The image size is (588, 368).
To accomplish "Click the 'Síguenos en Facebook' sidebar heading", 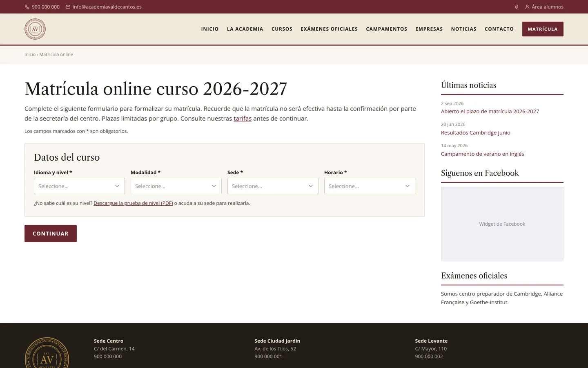I will (x=480, y=173).
